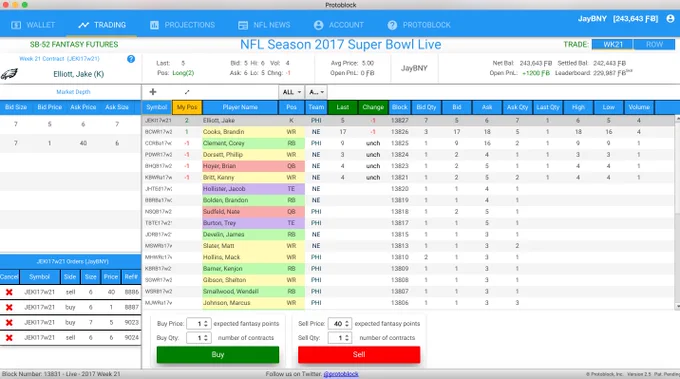Viewport: 680px width, 379px height.
Task: Click the Cancel column header in orders
Action: (9, 277)
